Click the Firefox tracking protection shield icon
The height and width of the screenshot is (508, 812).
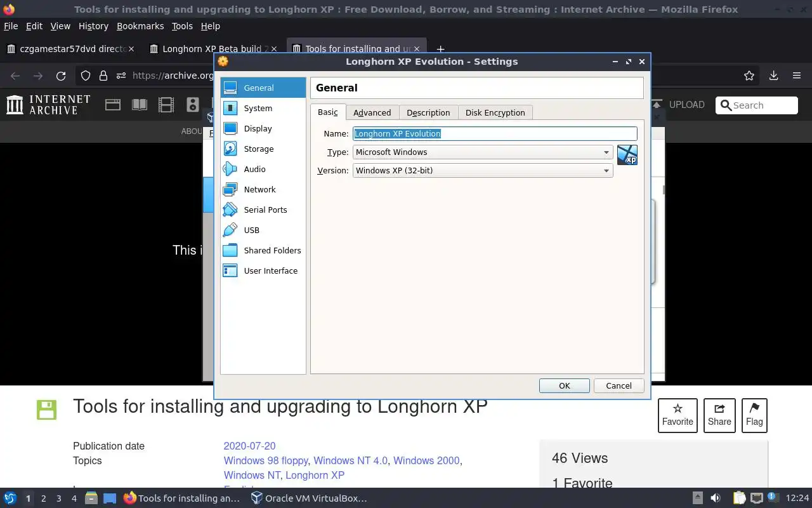[x=86, y=76]
